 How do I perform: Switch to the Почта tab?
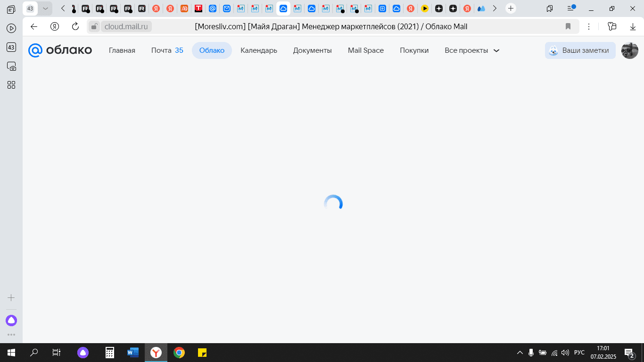[167, 50]
